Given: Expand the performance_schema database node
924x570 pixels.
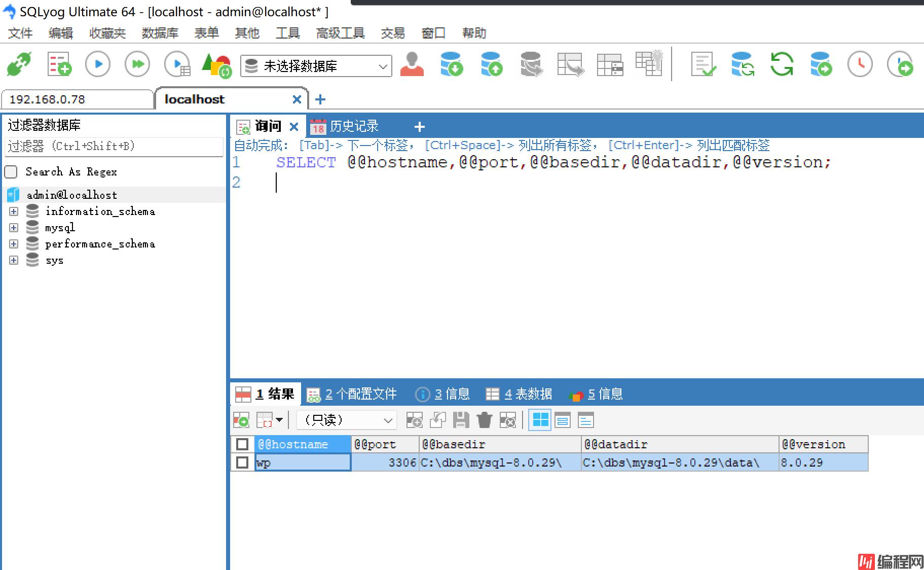Looking at the screenshot, I should [x=14, y=244].
